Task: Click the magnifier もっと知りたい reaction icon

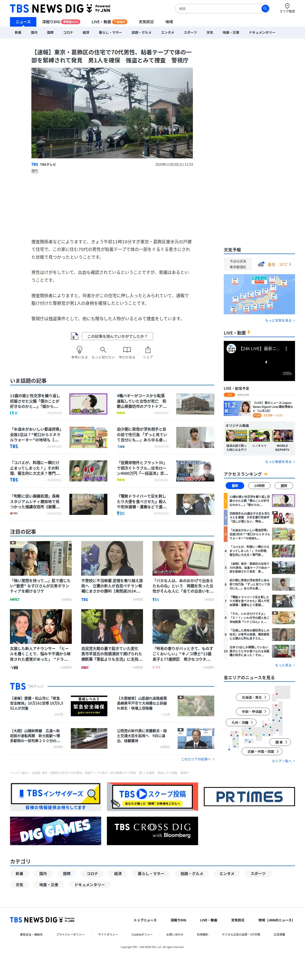Action: 103,349
